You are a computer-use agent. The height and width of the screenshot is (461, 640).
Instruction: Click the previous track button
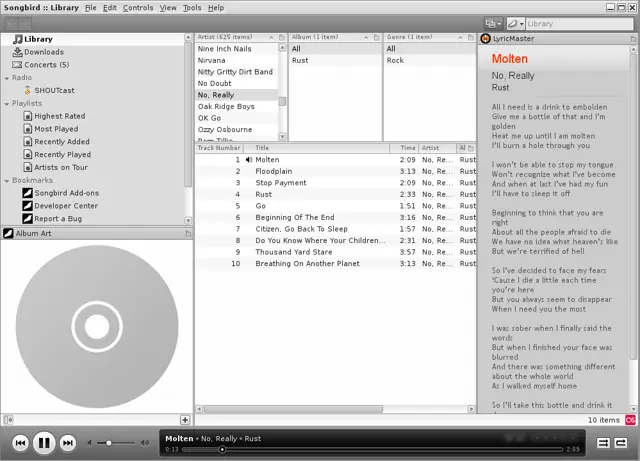point(20,443)
